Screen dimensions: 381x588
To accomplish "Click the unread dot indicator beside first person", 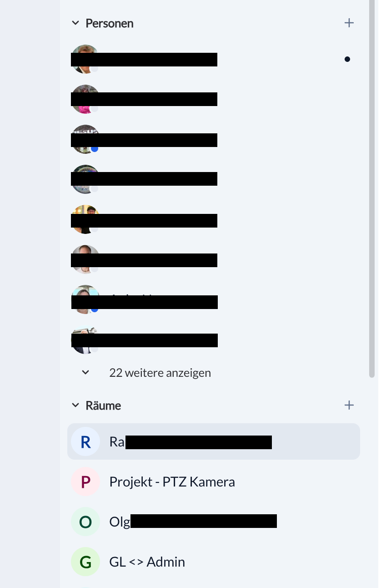I will [347, 59].
